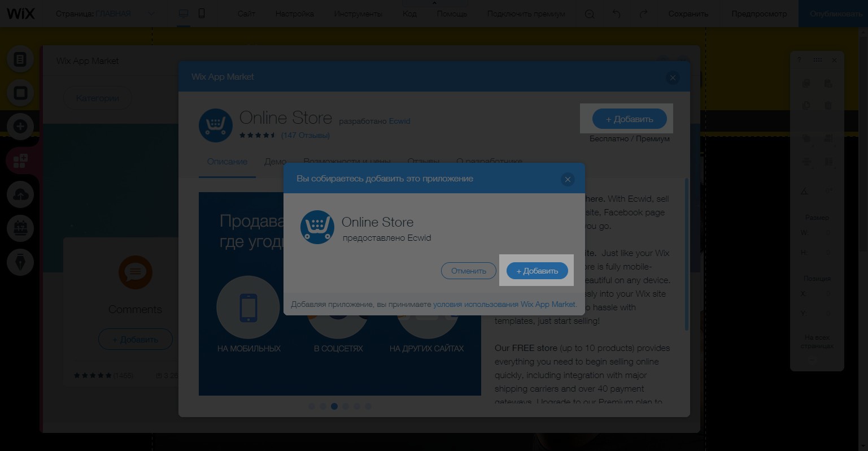Redo the last action

(x=643, y=14)
